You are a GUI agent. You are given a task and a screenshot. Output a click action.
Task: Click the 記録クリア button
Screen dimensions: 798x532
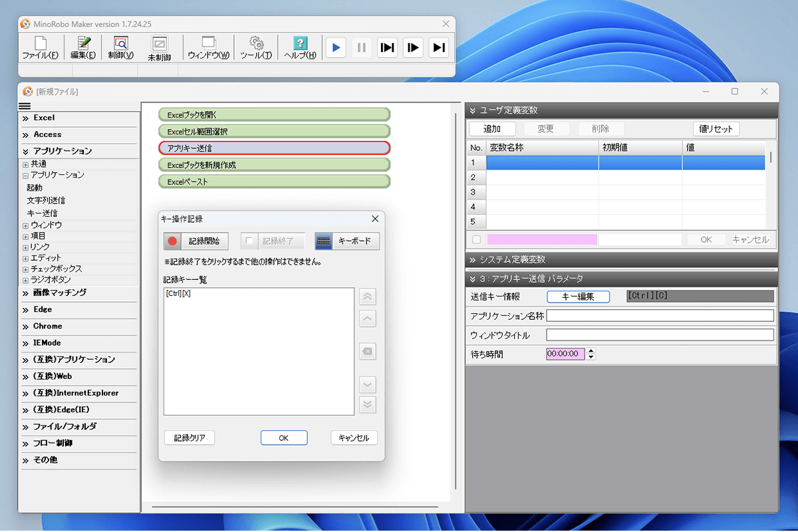190,438
